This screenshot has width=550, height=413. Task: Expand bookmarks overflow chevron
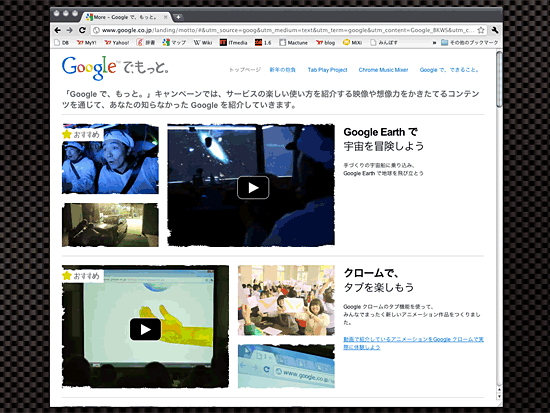tap(434, 42)
